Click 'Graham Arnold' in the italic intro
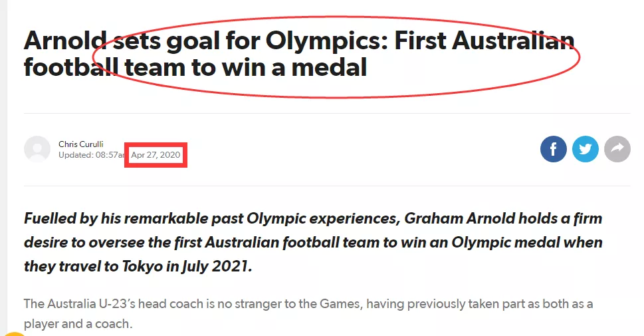 click(460, 218)
